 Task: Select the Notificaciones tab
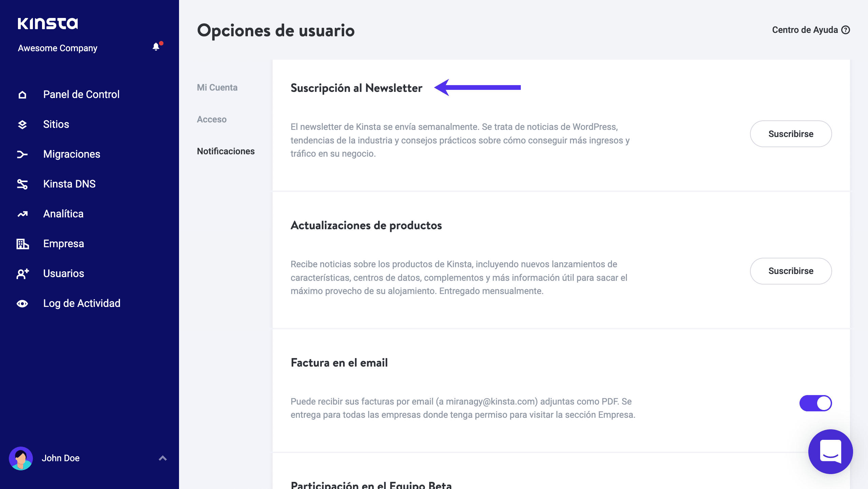coord(225,151)
